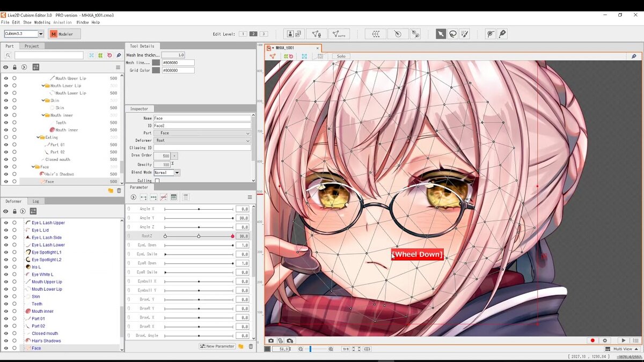Click the Solo button above canvas
The height and width of the screenshot is (362, 644).
[x=341, y=56]
